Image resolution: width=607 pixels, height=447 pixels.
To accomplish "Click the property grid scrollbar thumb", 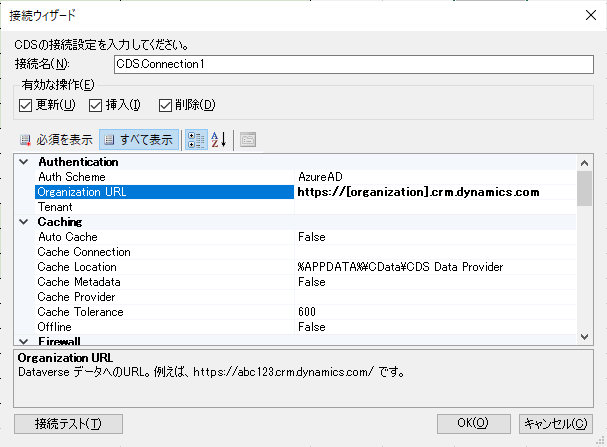I will (585, 189).
